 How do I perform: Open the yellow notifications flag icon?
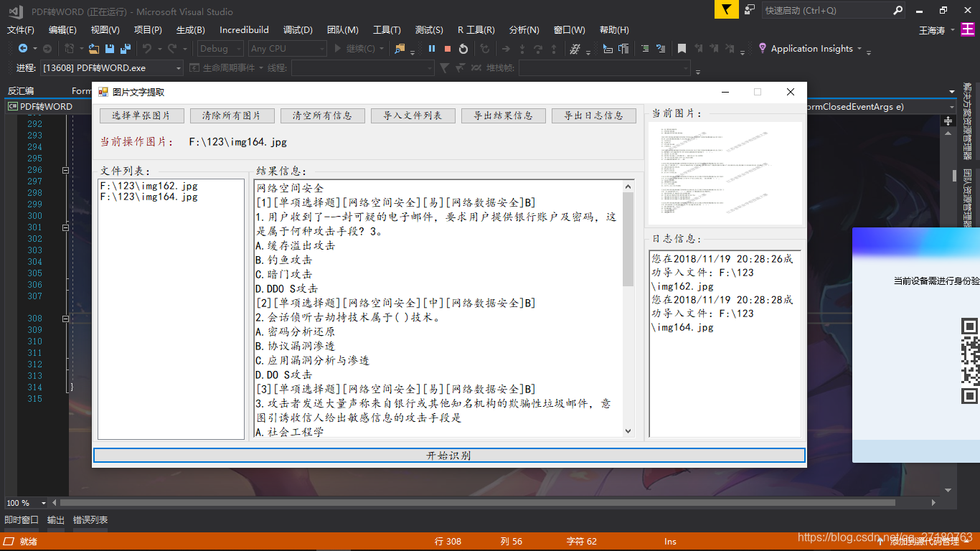[x=727, y=10]
